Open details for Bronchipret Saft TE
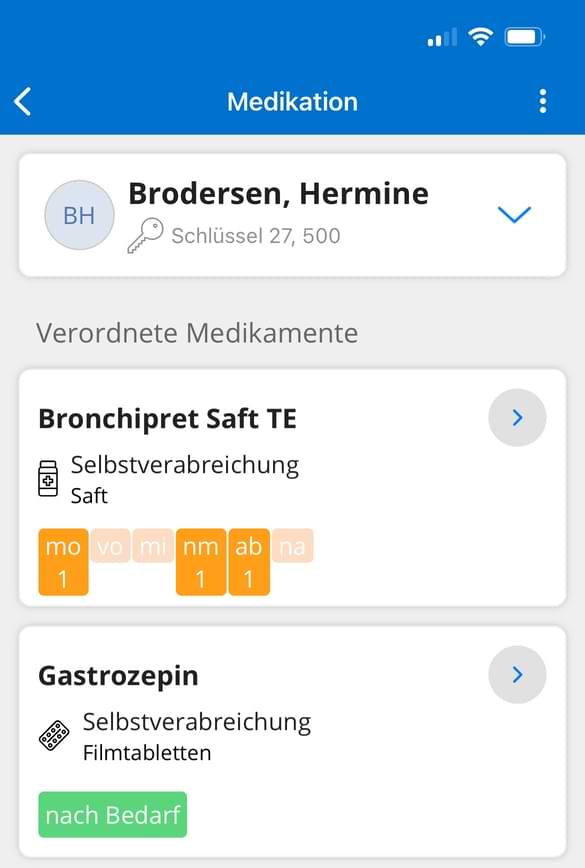Screen dimensions: 585x868 pyautogui.click(x=517, y=418)
